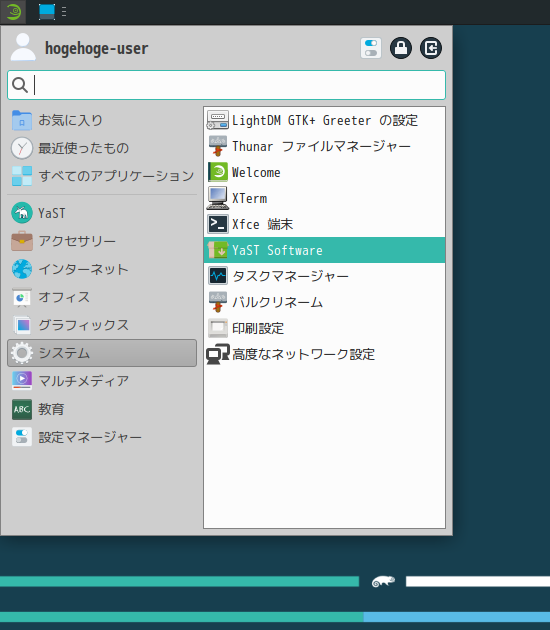Screen dimensions: 550x630
Task: Select the システム category label
Action: pyautogui.click(x=64, y=353)
